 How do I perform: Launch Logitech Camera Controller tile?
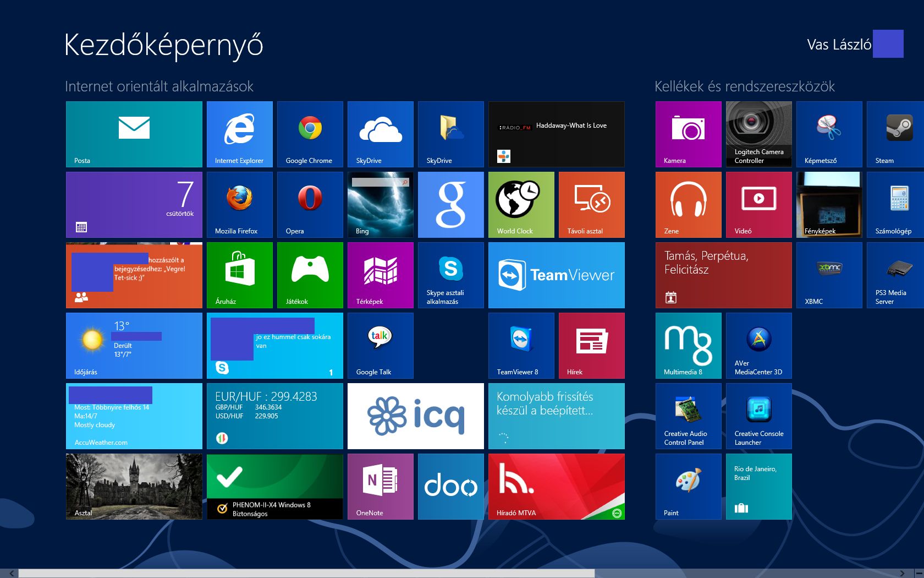[x=759, y=134]
